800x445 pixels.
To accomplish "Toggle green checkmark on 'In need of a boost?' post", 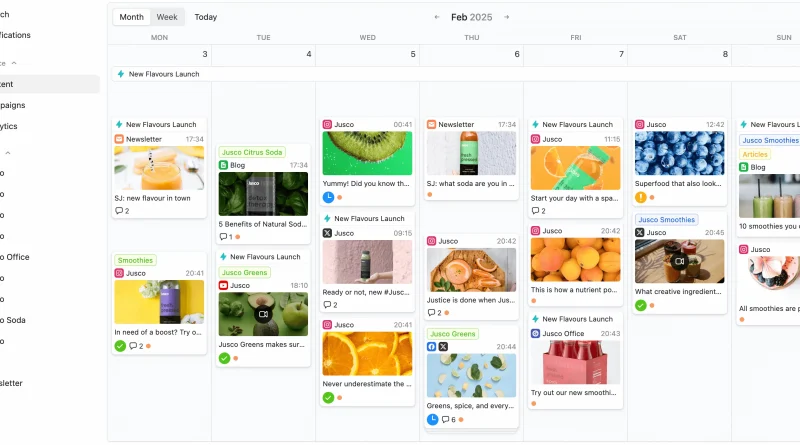I will tap(120, 346).
